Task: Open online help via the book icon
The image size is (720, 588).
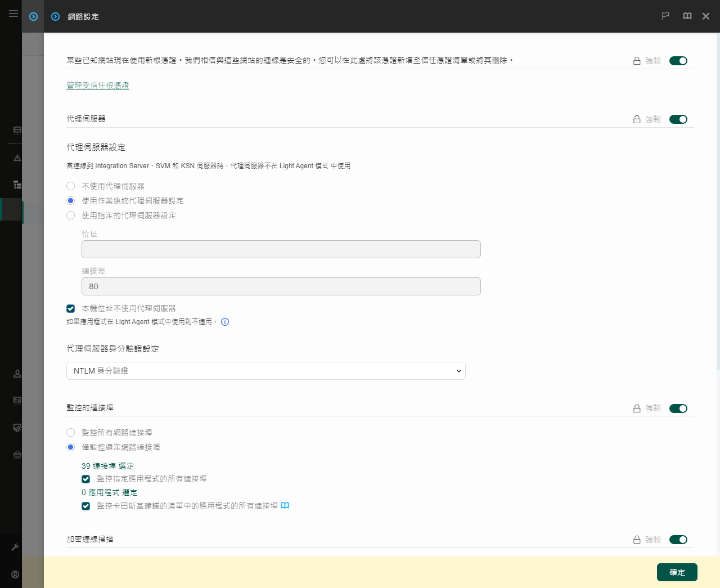Action: coord(687,16)
